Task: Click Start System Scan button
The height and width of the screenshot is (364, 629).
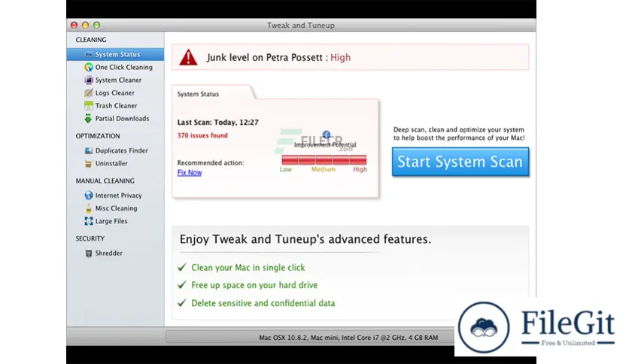Action: pos(460,162)
